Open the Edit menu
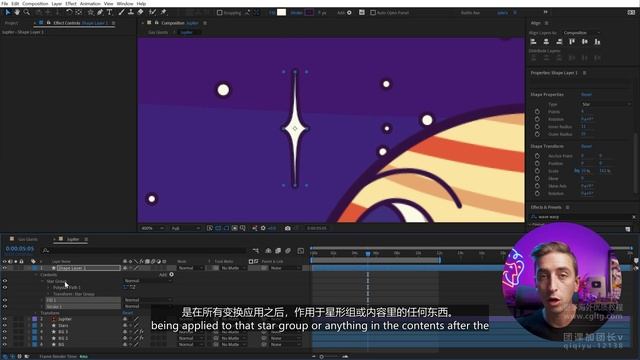 (x=15, y=3)
